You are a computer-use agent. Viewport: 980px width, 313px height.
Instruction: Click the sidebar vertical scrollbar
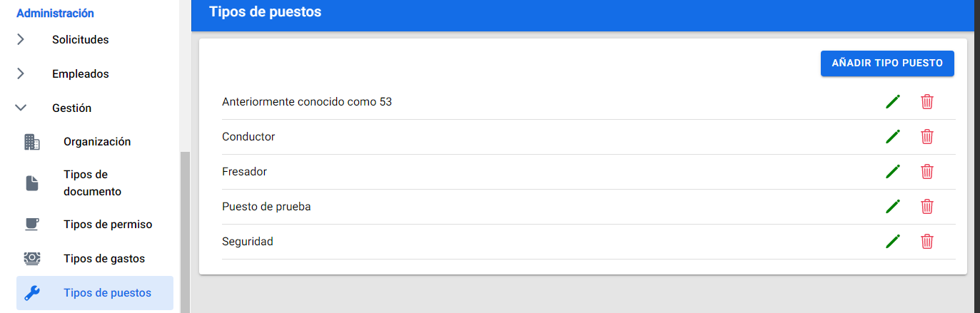[185, 228]
